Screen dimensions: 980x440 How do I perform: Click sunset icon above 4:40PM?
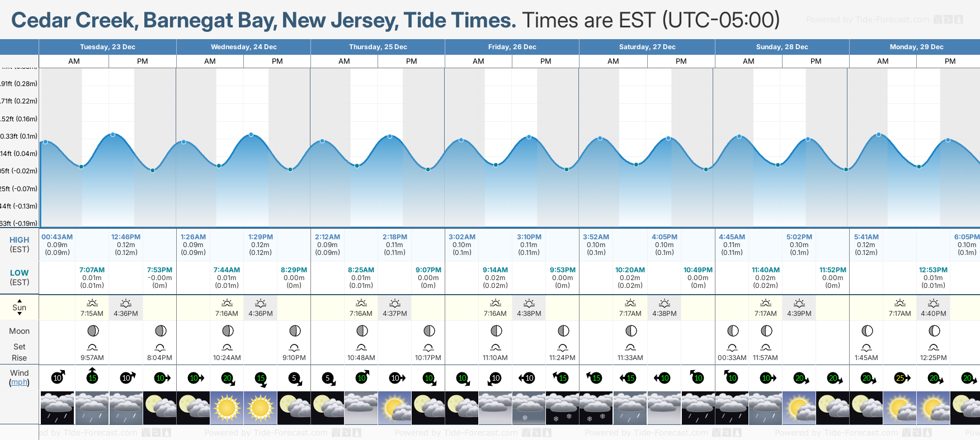934,303
